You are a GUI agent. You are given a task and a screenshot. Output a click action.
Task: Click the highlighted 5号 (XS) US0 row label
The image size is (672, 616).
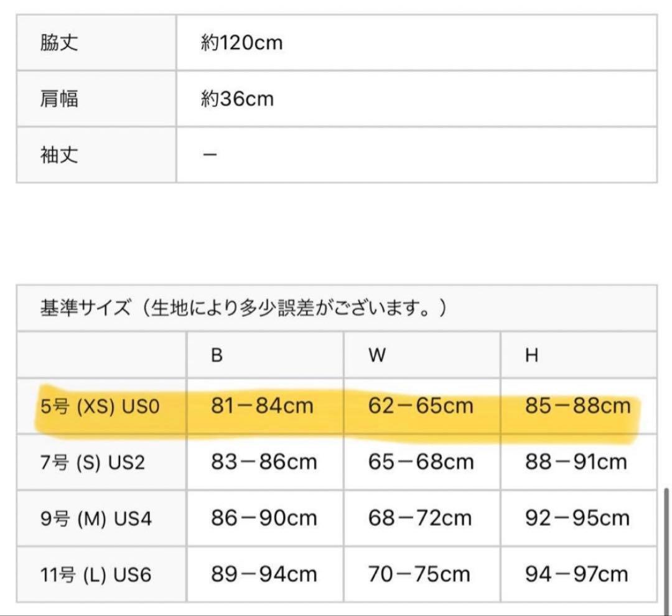coord(100,407)
